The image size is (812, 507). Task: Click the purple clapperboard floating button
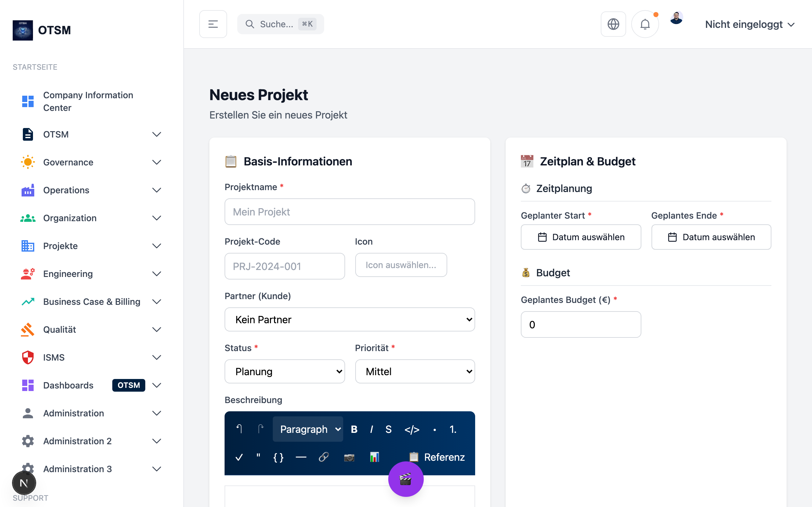click(x=405, y=479)
